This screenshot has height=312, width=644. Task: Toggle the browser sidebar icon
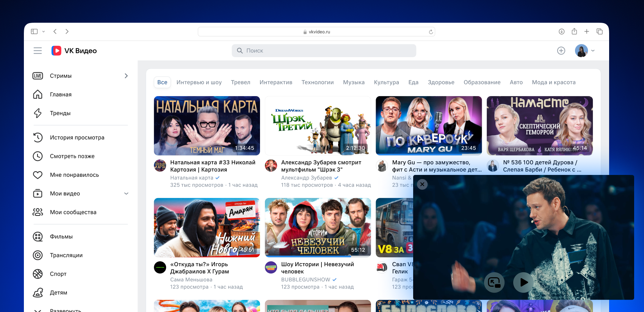point(34,31)
